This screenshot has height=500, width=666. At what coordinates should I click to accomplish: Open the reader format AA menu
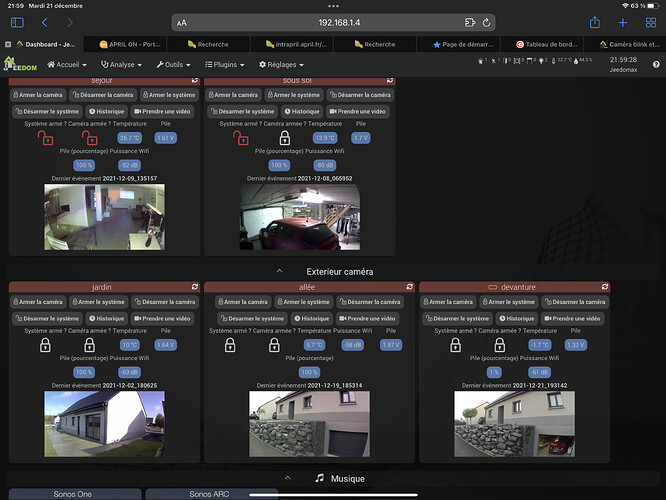tap(182, 23)
